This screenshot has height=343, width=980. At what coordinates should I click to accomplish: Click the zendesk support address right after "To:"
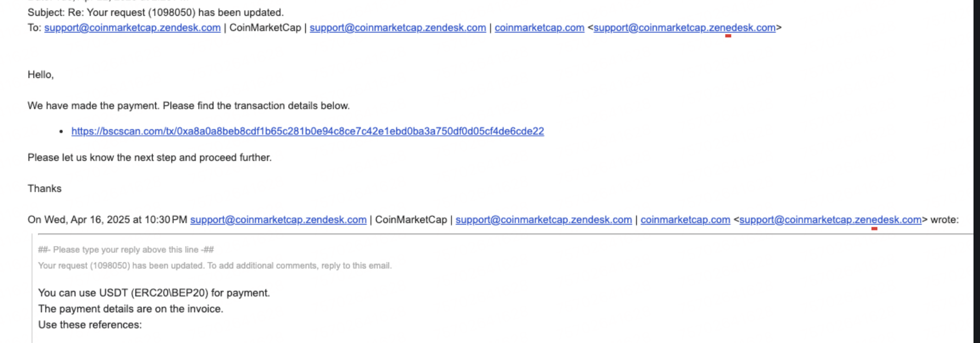132,28
